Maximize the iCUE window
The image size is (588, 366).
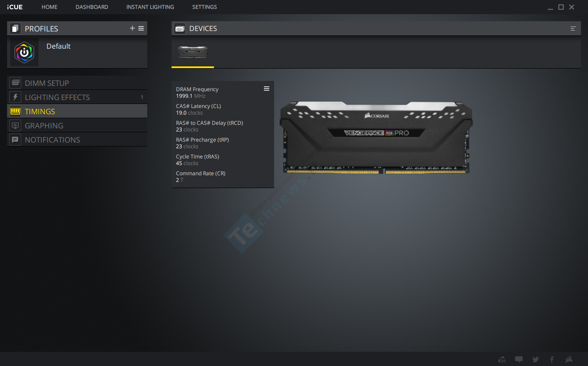coord(561,7)
